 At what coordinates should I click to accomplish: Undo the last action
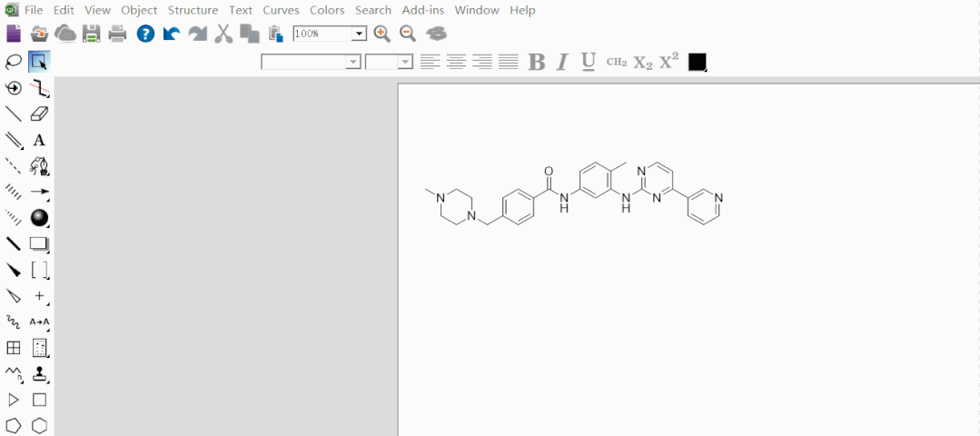pos(172,33)
